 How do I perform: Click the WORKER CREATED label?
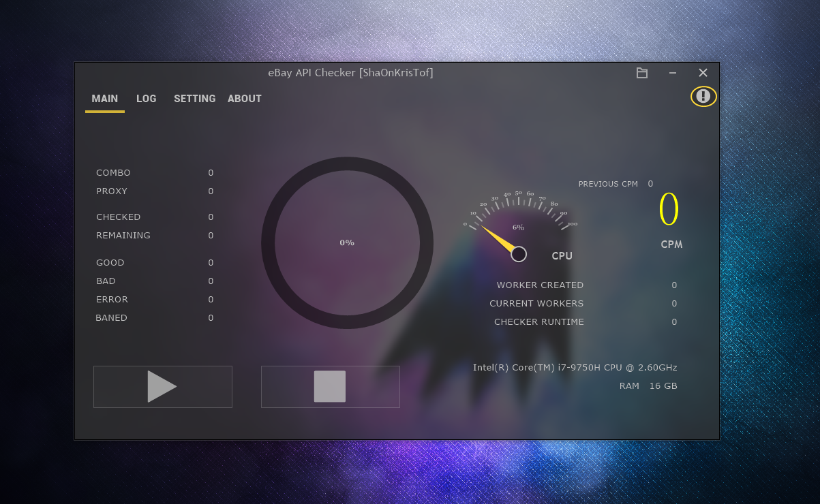pyautogui.click(x=540, y=285)
